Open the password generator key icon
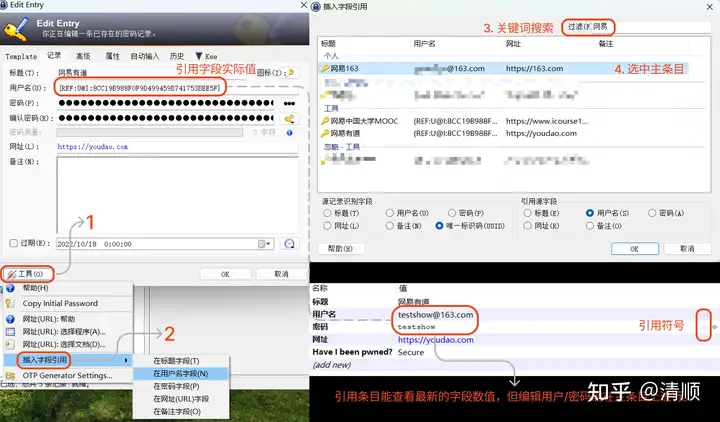The image size is (720, 422). 289,119
